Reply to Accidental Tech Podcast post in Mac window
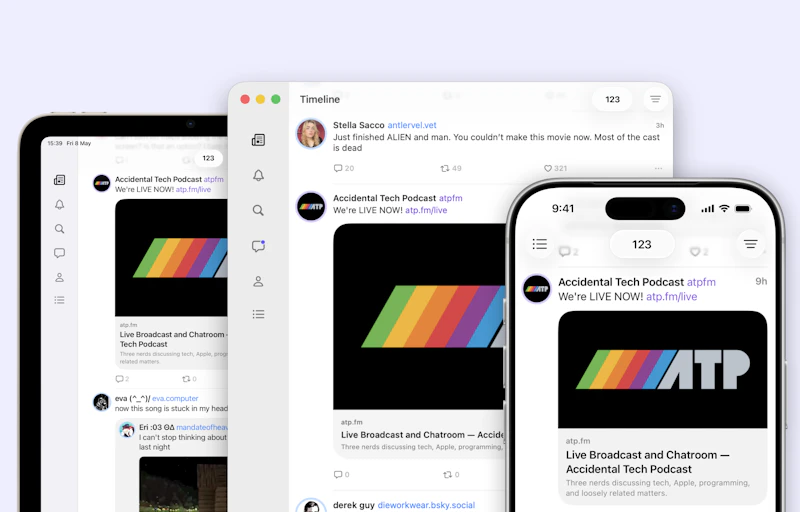The image size is (800, 512). [x=341, y=474]
